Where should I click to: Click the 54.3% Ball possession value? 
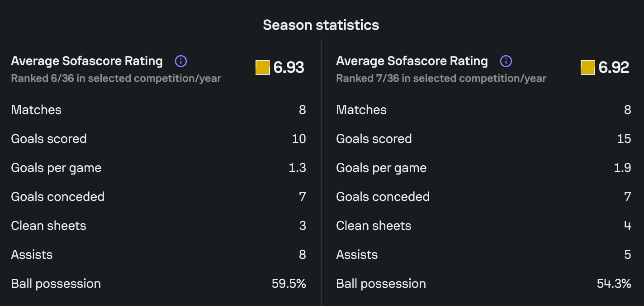pyautogui.click(x=614, y=284)
